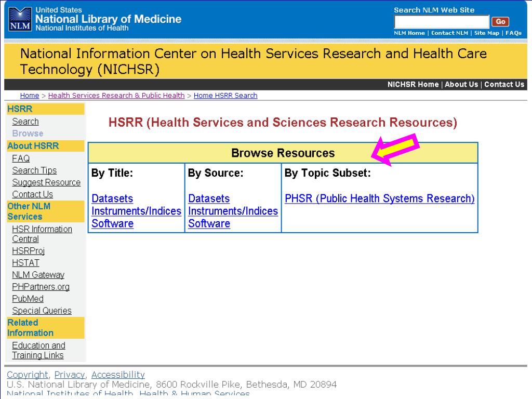The height and width of the screenshot is (399, 532).
Task: Browse Software under By Source
Action: coord(209,223)
